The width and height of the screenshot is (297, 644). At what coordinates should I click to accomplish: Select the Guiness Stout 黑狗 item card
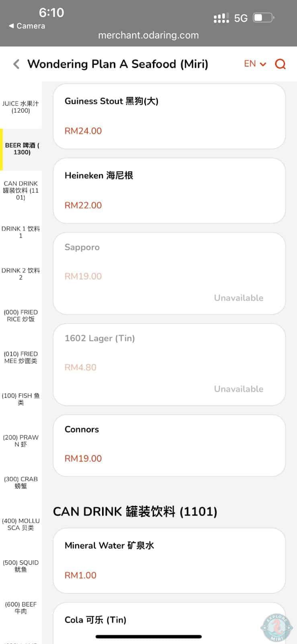tap(169, 116)
